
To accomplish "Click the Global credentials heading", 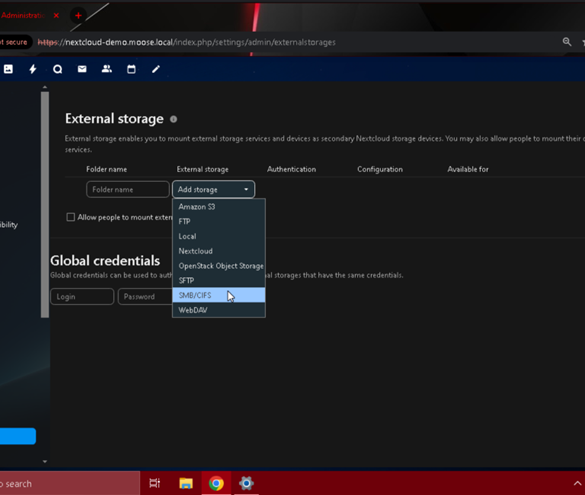I will (105, 261).
